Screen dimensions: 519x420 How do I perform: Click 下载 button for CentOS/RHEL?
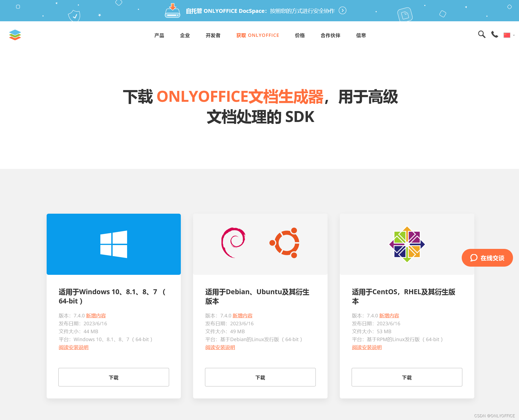pyautogui.click(x=407, y=377)
